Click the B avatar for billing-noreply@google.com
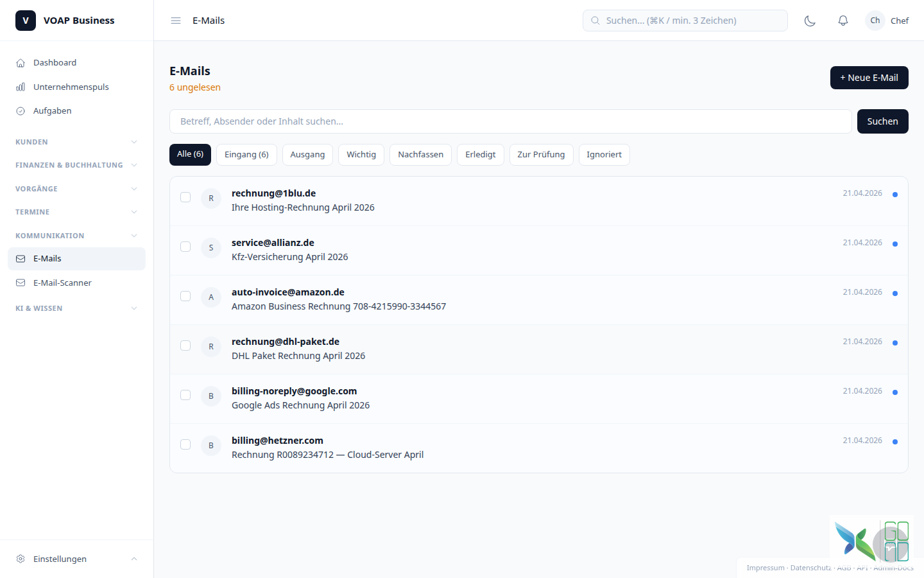 tap(211, 396)
